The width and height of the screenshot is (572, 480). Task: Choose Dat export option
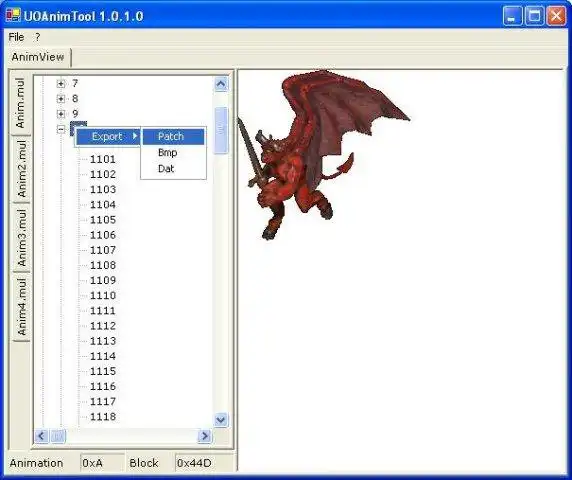(173, 169)
